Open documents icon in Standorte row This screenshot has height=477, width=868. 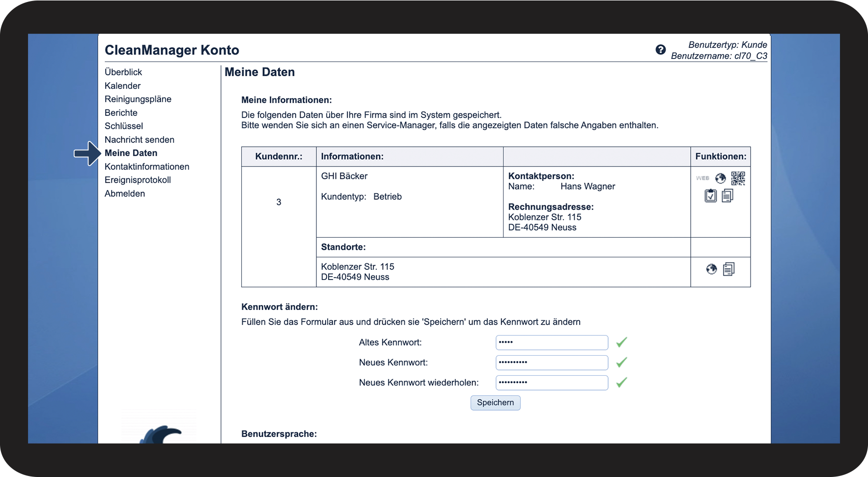point(728,269)
